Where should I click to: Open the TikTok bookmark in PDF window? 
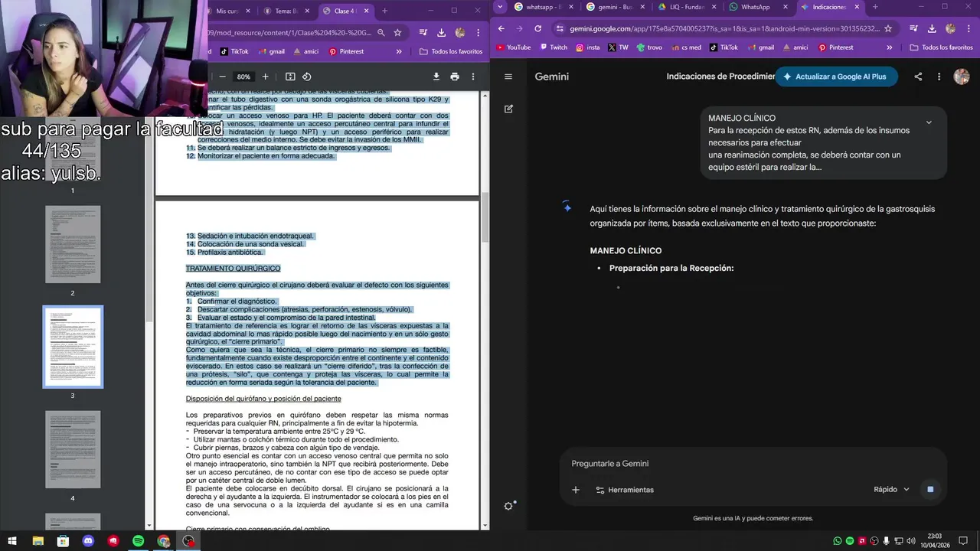point(234,51)
